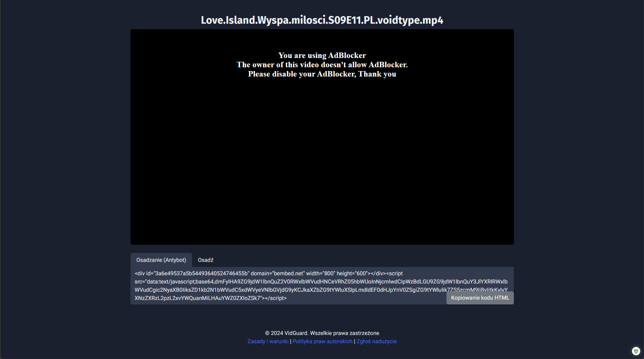Switch to the Osadzanie (Antybot) tab
The image size is (644, 359).
161,260
